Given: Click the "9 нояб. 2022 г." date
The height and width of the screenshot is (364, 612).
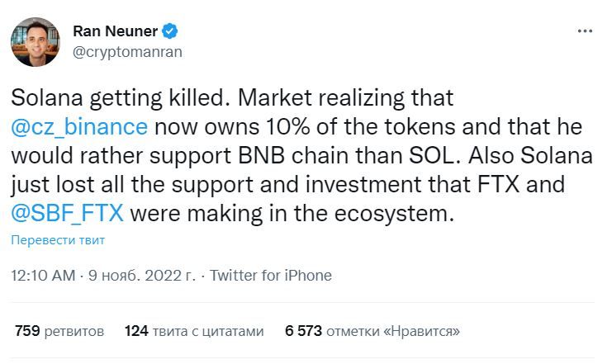Looking at the screenshot, I should 144,276.
